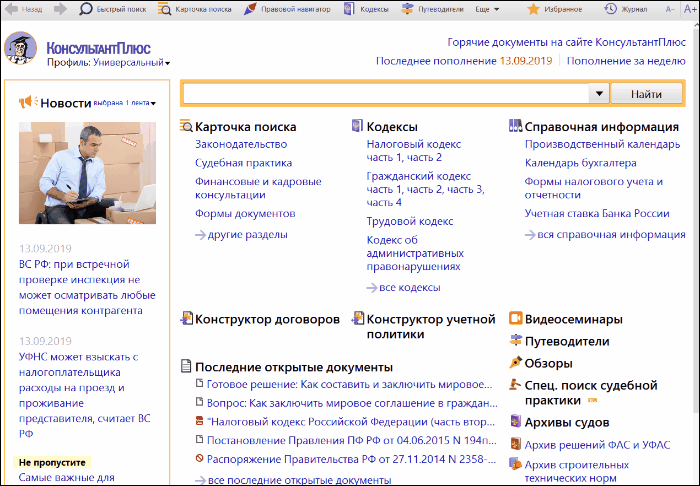Open Путеводители toolbar icon
The height and width of the screenshot is (486, 700).
[407, 9]
